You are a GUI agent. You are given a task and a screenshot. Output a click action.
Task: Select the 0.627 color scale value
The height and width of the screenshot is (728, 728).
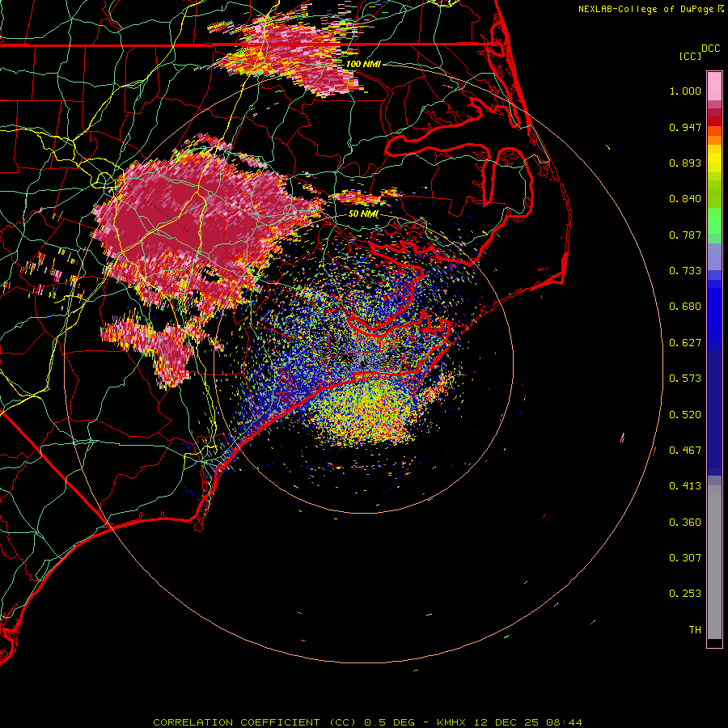tap(685, 343)
